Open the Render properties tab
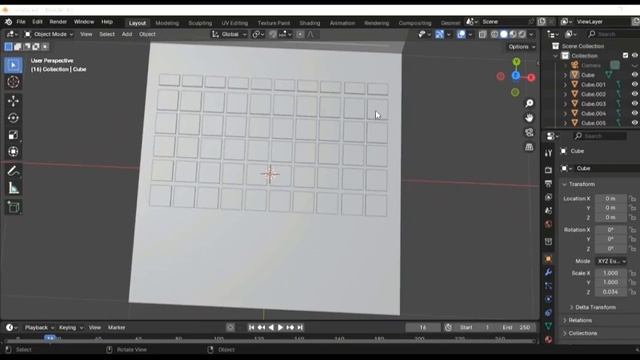 (548, 170)
